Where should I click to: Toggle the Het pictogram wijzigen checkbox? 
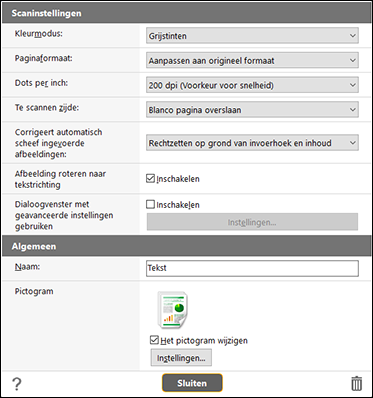[154, 340]
